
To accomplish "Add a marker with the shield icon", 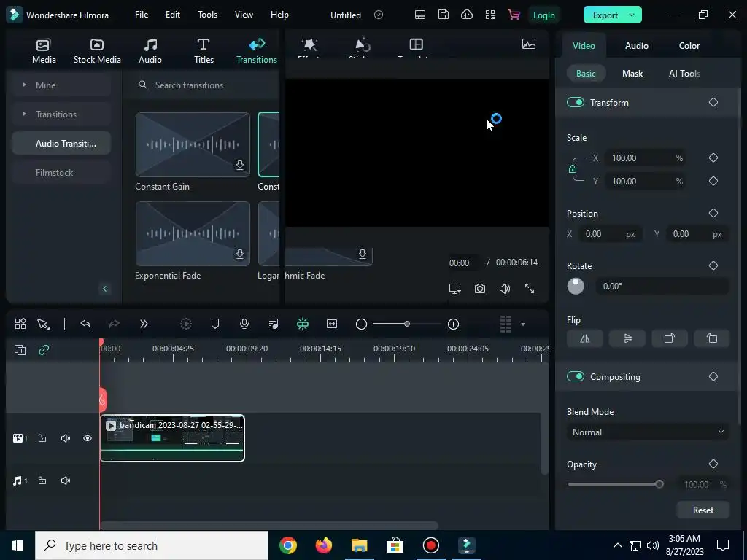I will (215, 324).
